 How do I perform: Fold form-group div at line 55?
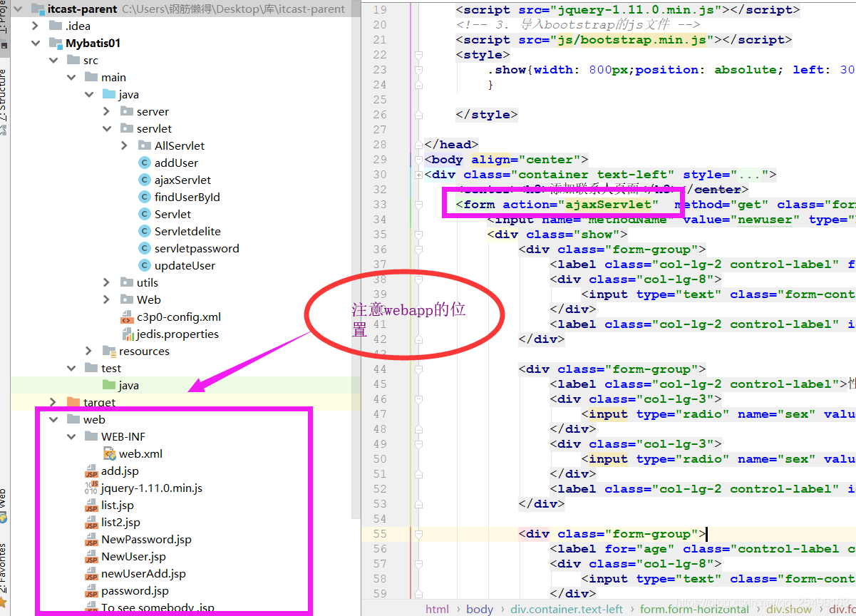pyautogui.click(x=418, y=534)
